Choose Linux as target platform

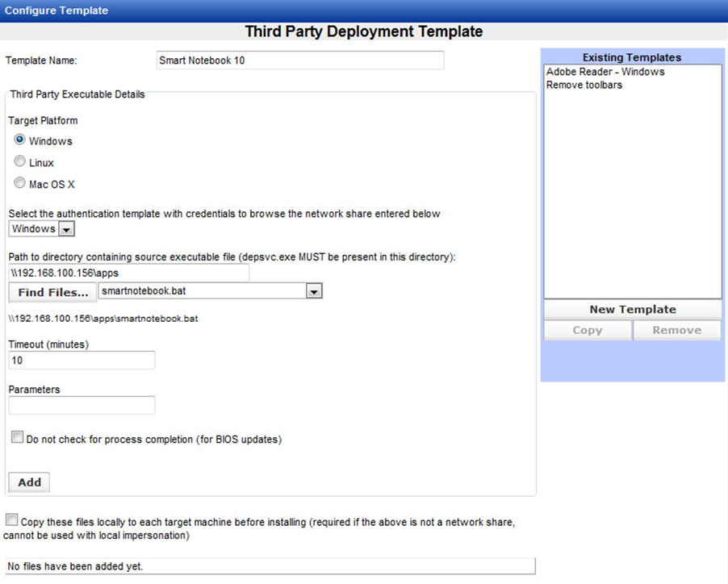(20, 162)
